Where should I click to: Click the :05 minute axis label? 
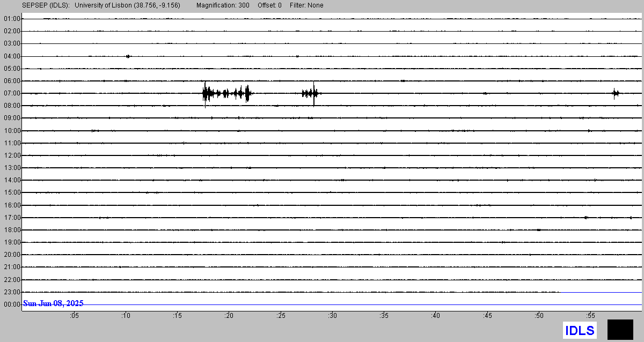click(74, 316)
